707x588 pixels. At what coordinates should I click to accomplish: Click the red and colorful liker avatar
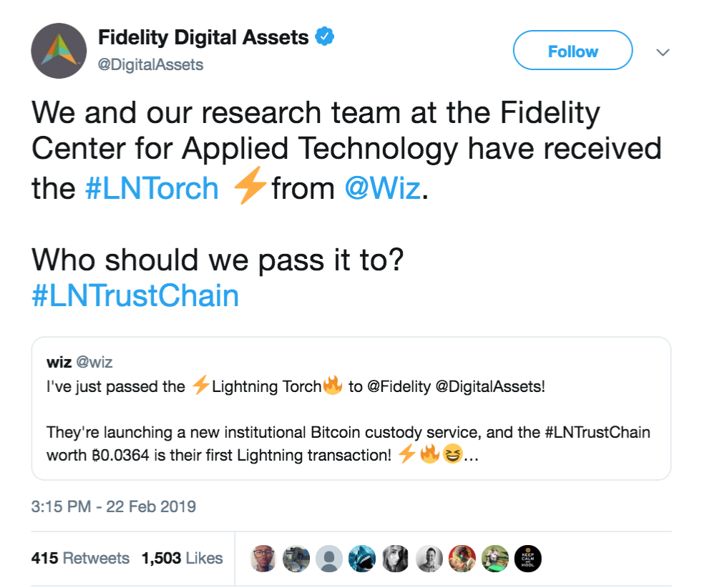click(x=462, y=559)
